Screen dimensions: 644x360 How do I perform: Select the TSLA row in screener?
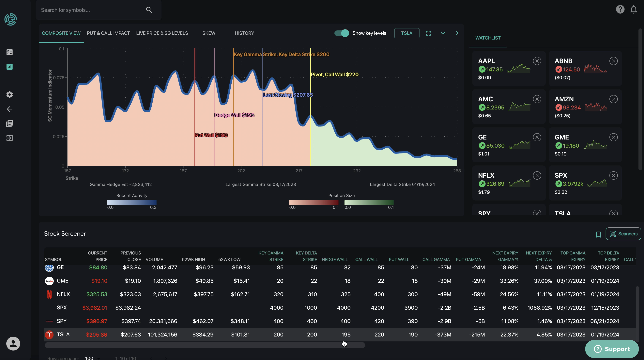pyautogui.click(x=340, y=335)
